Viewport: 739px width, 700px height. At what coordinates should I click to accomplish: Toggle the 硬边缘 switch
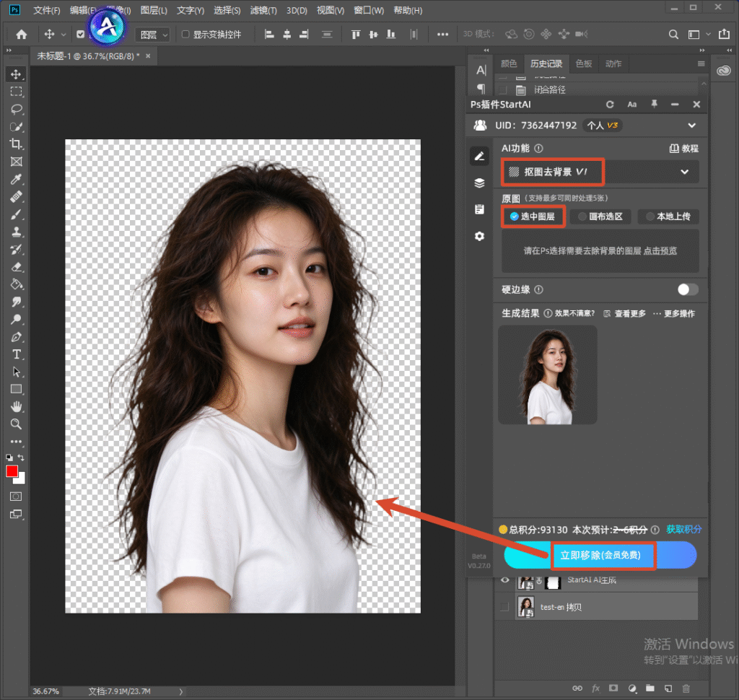687,289
